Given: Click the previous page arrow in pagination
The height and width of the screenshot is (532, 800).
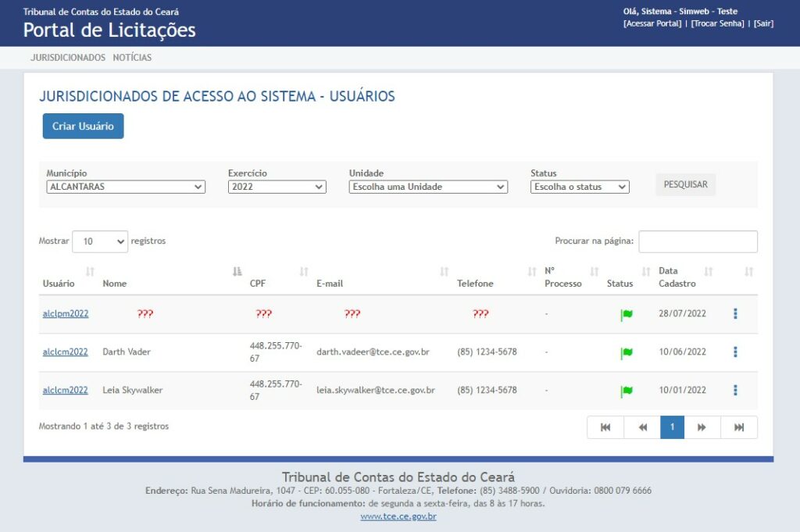Looking at the screenshot, I should coord(642,427).
